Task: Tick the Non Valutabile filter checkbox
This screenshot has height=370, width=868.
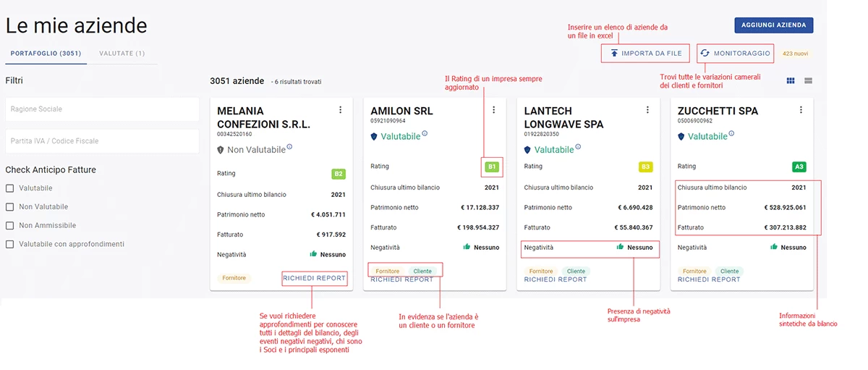Action: pyautogui.click(x=10, y=207)
